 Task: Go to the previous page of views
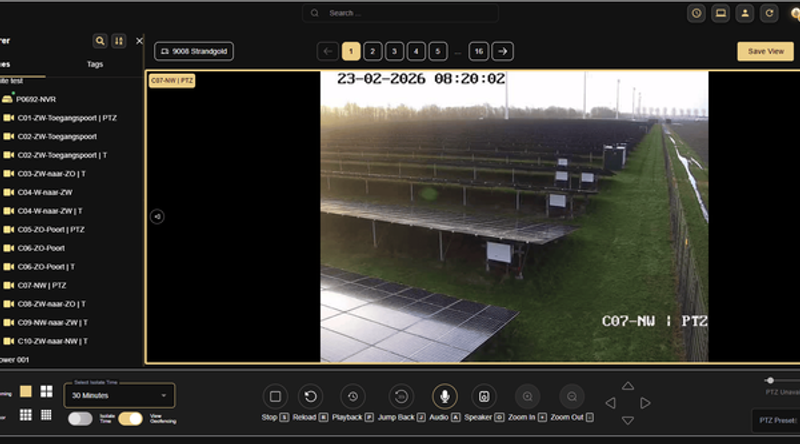(328, 51)
